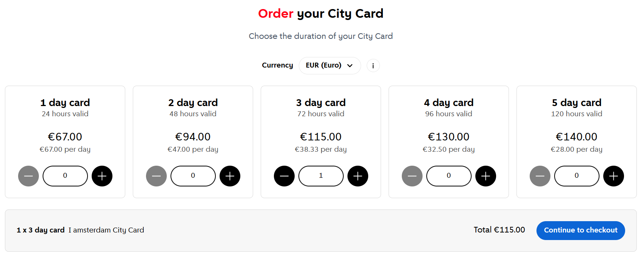Click the minus icon on the 4 day card
Viewport: 644px width, 254px height.
point(412,176)
